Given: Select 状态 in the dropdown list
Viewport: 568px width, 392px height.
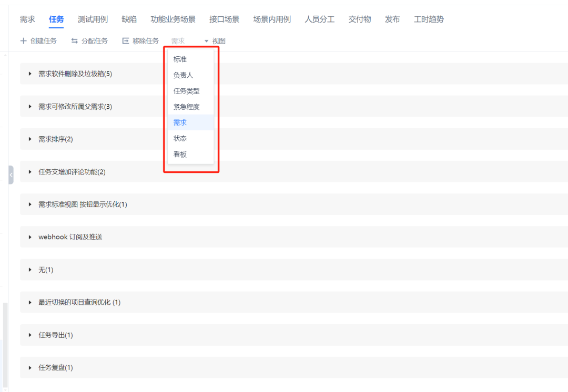Looking at the screenshot, I should (180, 138).
